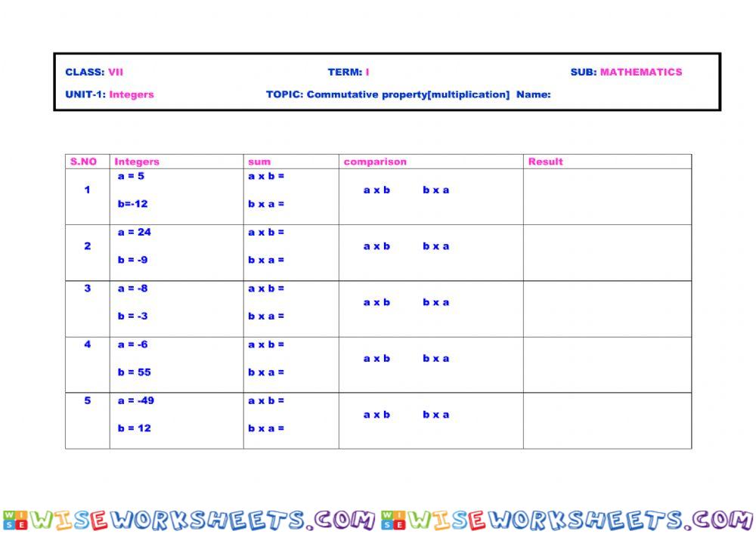Click 'b x a' in row 5 comparison
This screenshot has width=756, height=534.
click(x=436, y=415)
